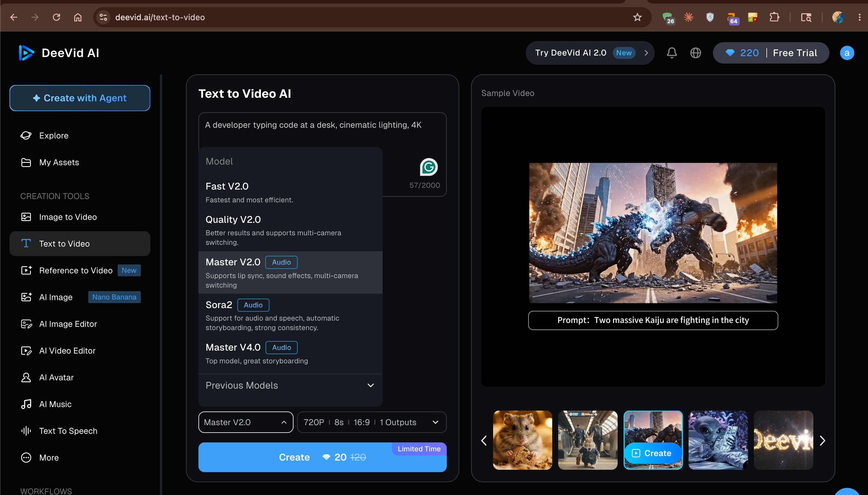The width and height of the screenshot is (868, 495).
Task: Go to the browser home page
Action: 78,17
